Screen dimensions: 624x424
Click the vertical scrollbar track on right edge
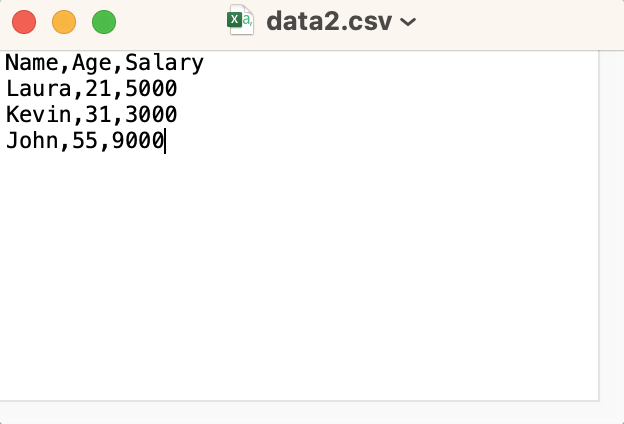611,220
